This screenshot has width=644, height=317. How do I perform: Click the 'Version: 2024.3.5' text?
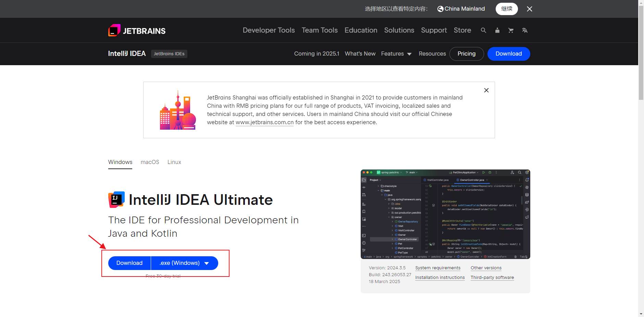click(x=387, y=268)
